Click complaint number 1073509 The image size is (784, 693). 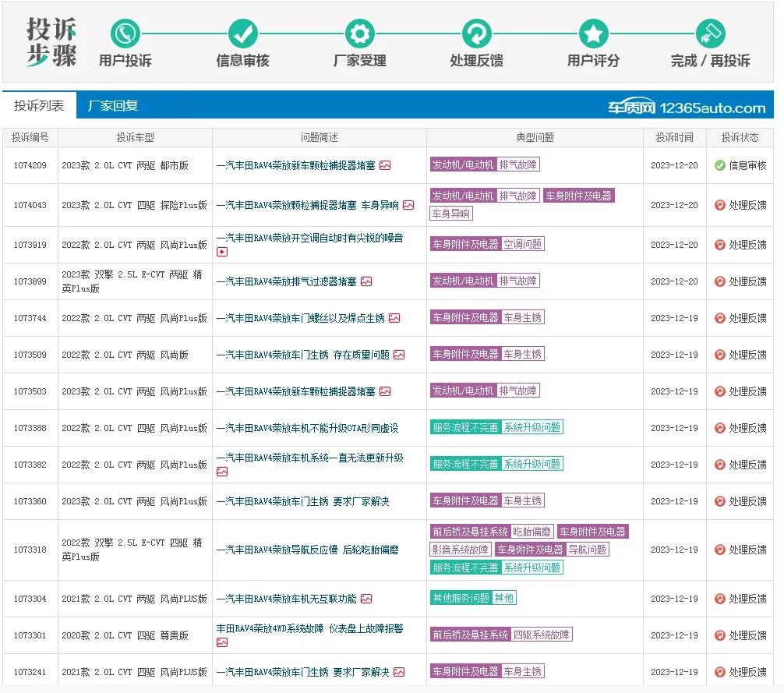[30, 355]
